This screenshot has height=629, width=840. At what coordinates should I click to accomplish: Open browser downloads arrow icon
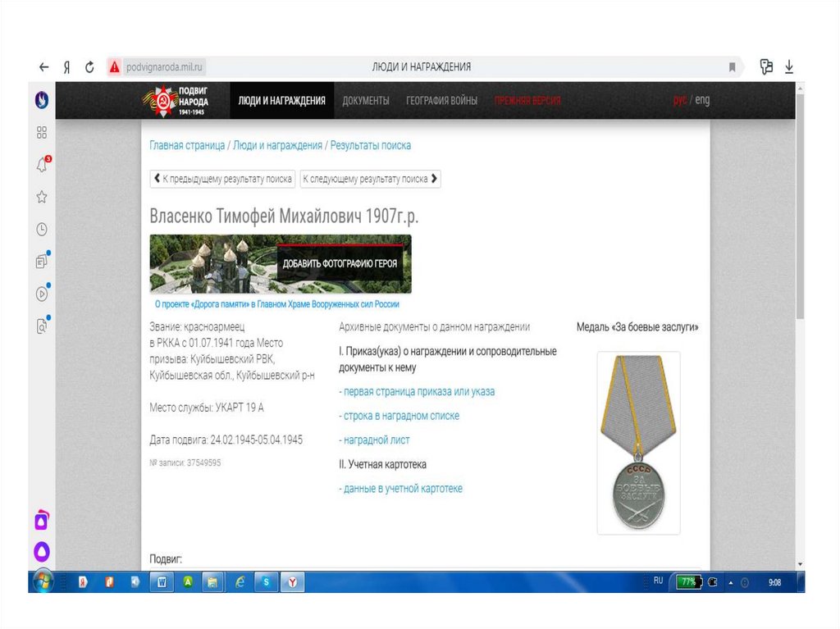(x=789, y=67)
